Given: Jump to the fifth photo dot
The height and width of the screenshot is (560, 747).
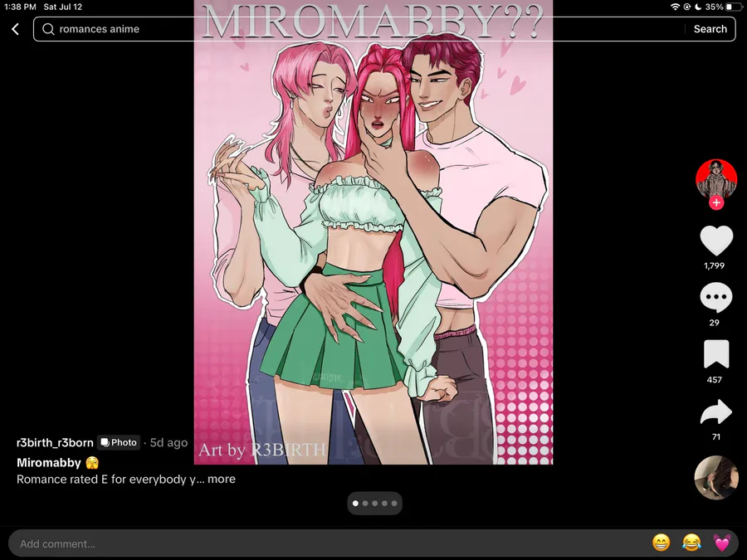Looking at the screenshot, I should [x=394, y=504].
